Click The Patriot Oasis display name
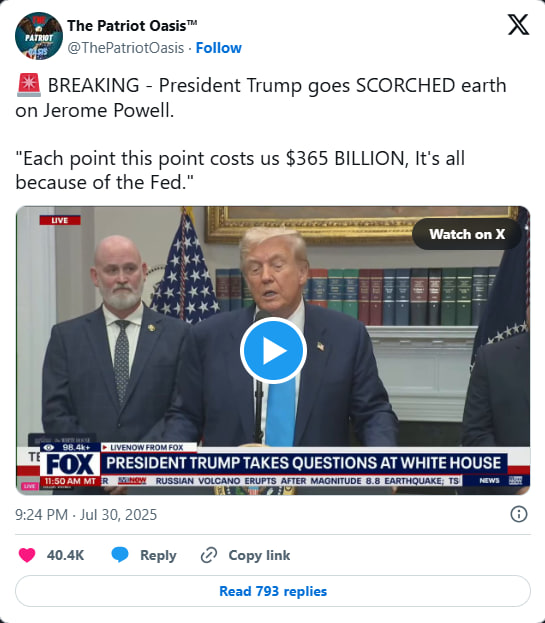 pos(132,26)
